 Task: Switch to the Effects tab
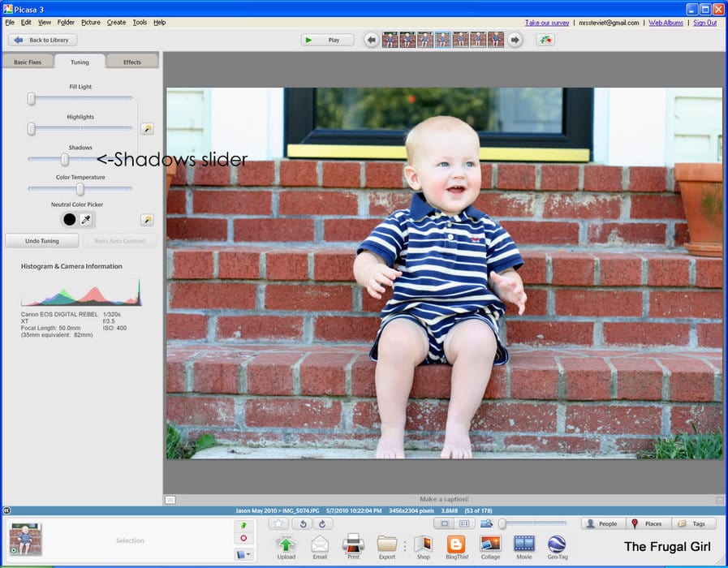pos(131,62)
